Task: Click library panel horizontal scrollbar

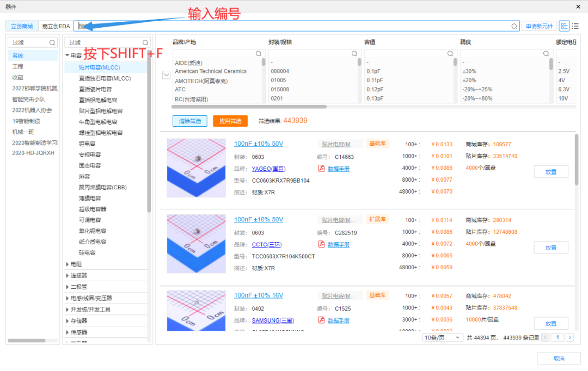Action: (27, 341)
